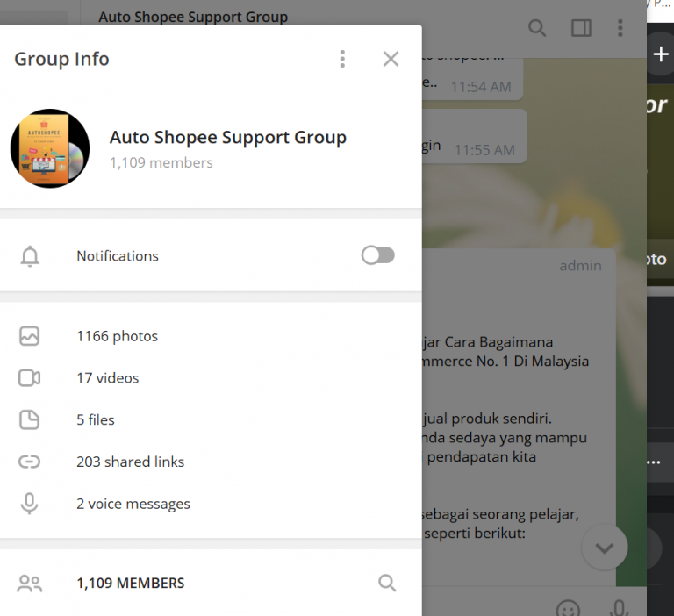Click the 1,109 MEMBERS heading
674x616 pixels.
tap(130, 583)
